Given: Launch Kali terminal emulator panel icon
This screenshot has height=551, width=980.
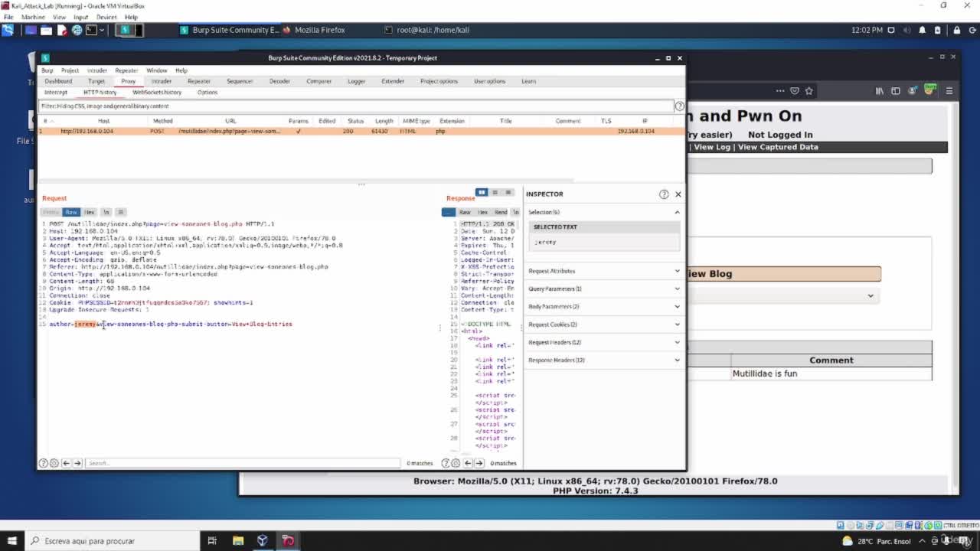Looking at the screenshot, I should tap(91, 30).
